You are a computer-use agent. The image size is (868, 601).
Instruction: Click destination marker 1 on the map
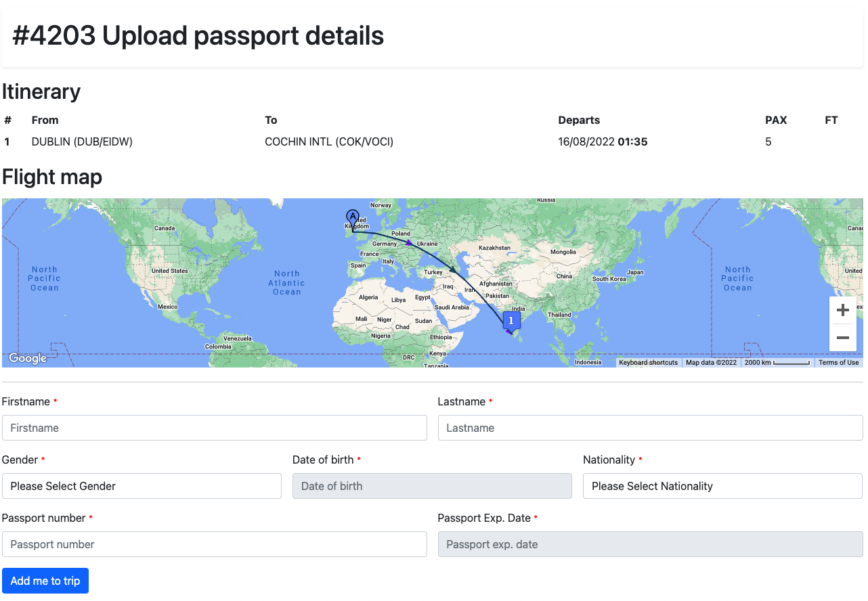(x=511, y=320)
